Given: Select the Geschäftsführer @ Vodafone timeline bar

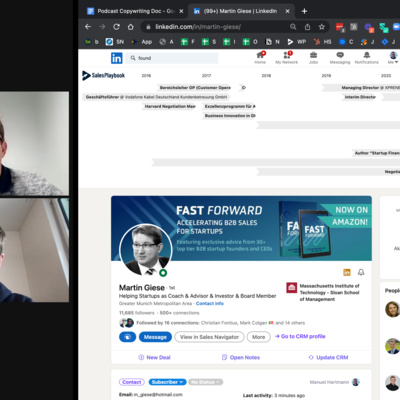Looking at the screenshot, I should (156, 97).
